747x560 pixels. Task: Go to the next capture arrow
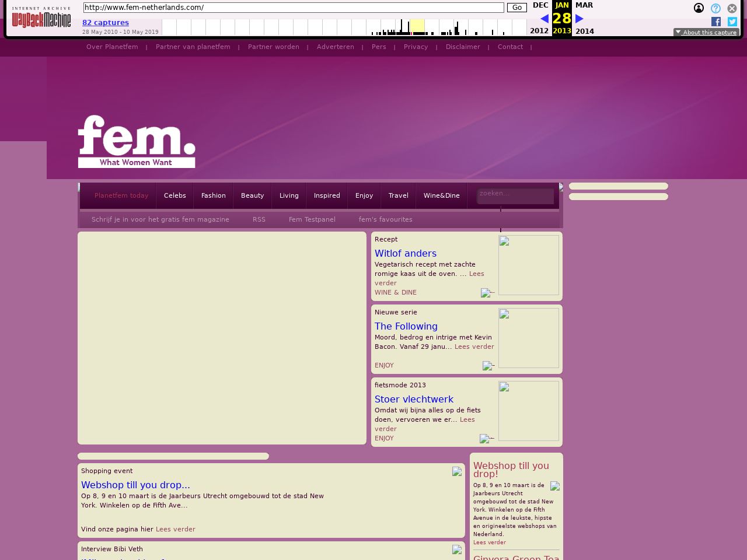(x=580, y=19)
